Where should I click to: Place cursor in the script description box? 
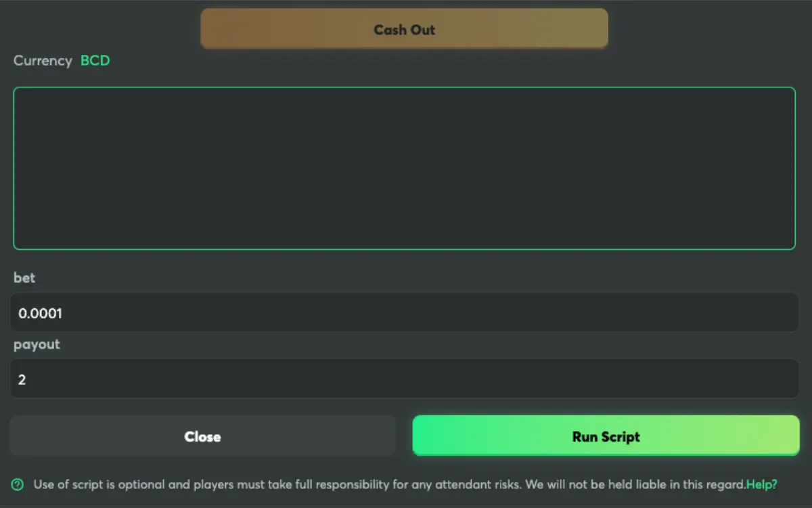[404, 168]
